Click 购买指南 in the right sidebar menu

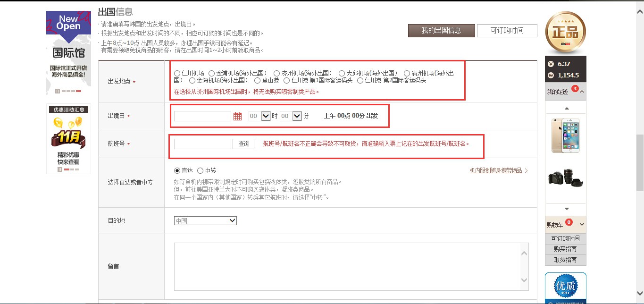[x=565, y=249]
